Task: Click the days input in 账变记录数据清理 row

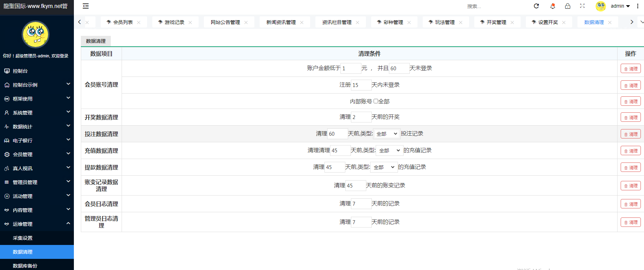Action: click(x=355, y=186)
